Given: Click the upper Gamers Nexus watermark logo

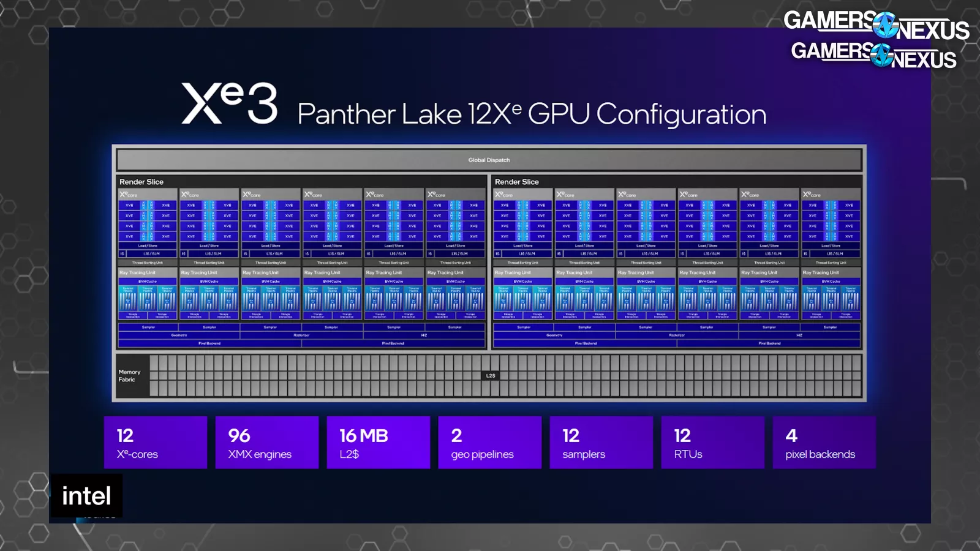Looking at the screenshot, I should [x=876, y=24].
